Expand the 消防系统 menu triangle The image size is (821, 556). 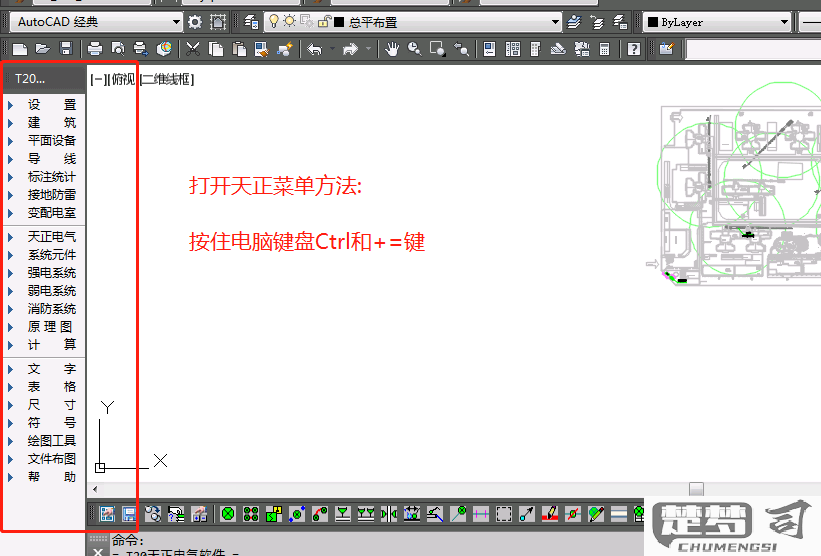pyautogui.click(x=10, y=309)
